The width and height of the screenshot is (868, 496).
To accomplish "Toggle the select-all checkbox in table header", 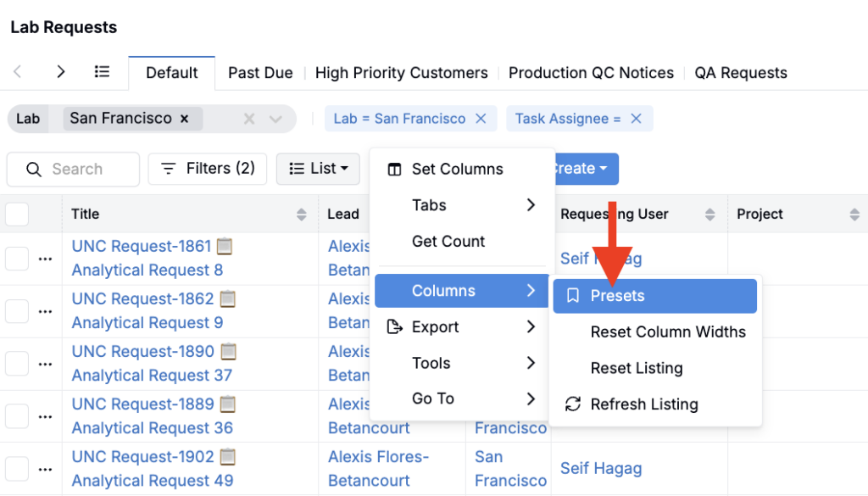I will (x=17, y=215).
